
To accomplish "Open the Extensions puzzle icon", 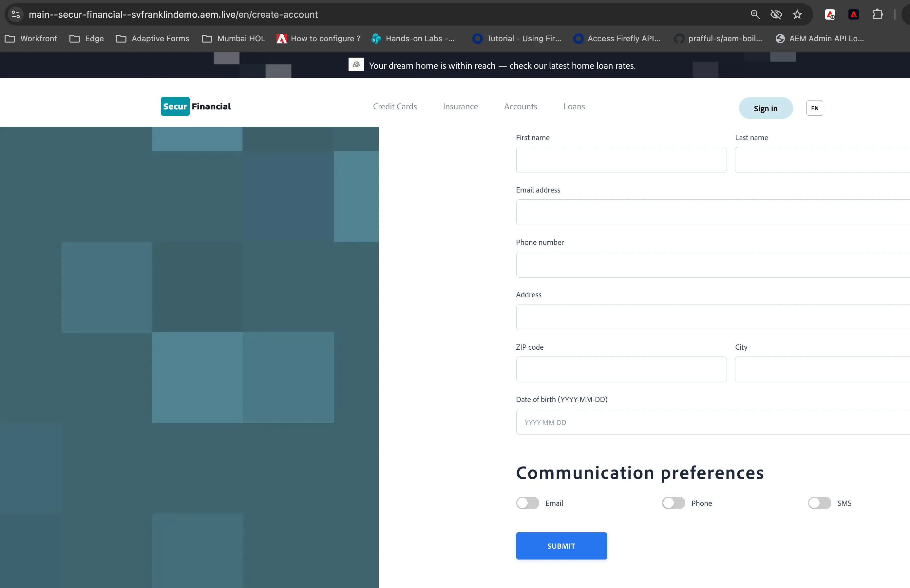I will pyautogui.click(x=878, y=14).
